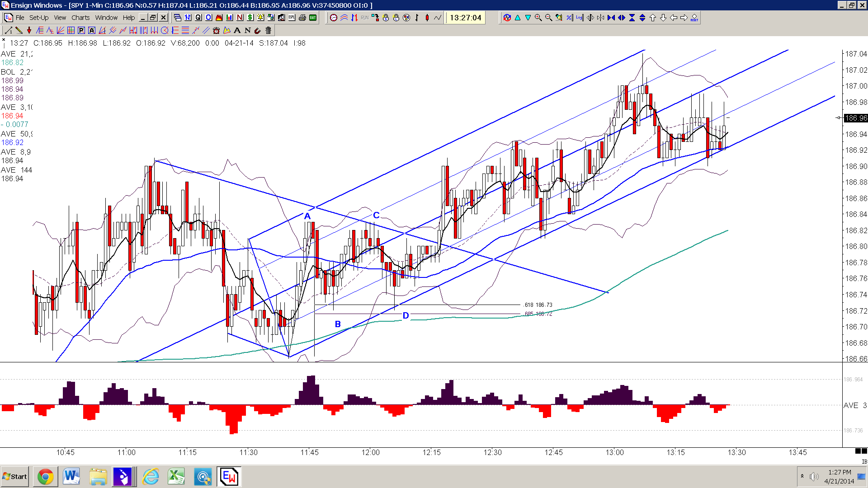Screen dimensions: 868x488
Task: Click the dollar sign icon
Action: point(250,18)
